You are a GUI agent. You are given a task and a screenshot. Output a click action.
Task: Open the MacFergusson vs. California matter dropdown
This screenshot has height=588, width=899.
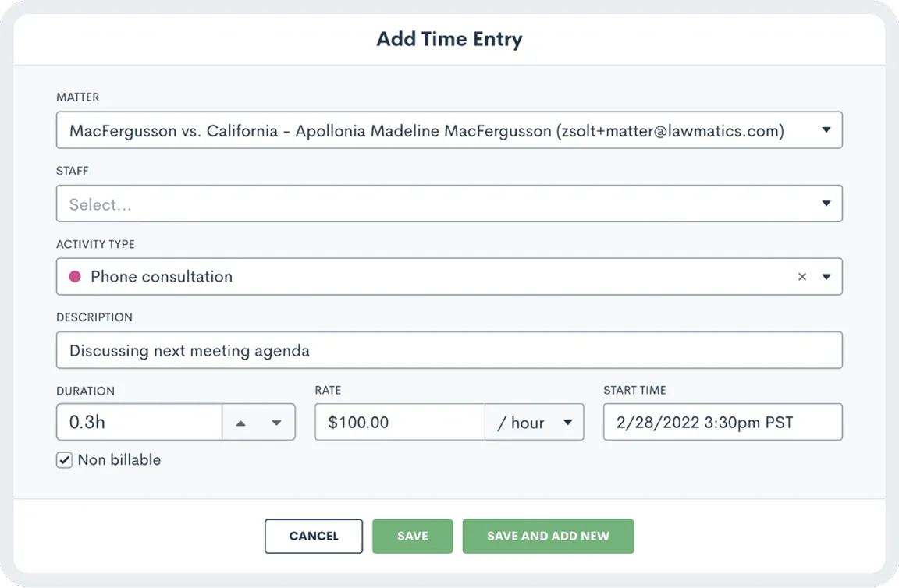click(449, 130)
